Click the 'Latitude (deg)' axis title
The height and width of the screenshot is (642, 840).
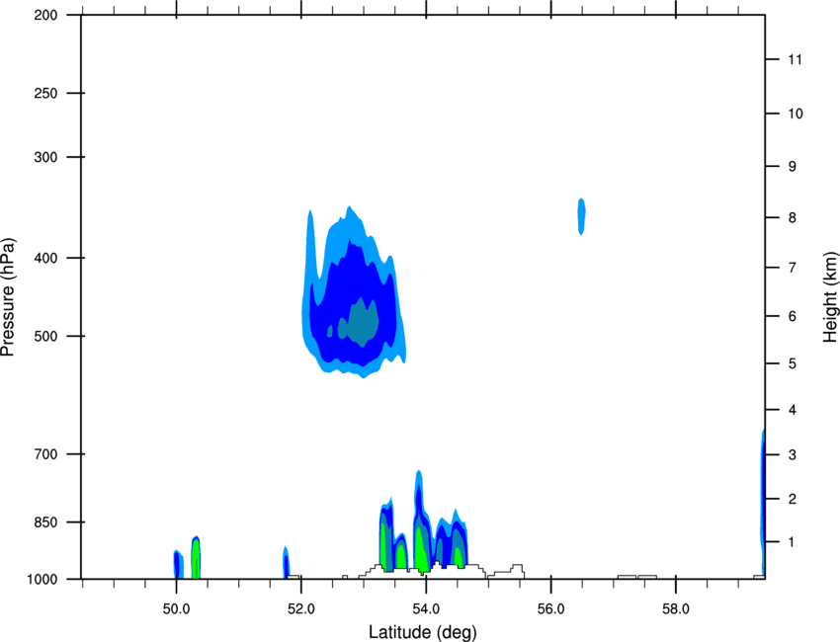click(x=422, y=632)
